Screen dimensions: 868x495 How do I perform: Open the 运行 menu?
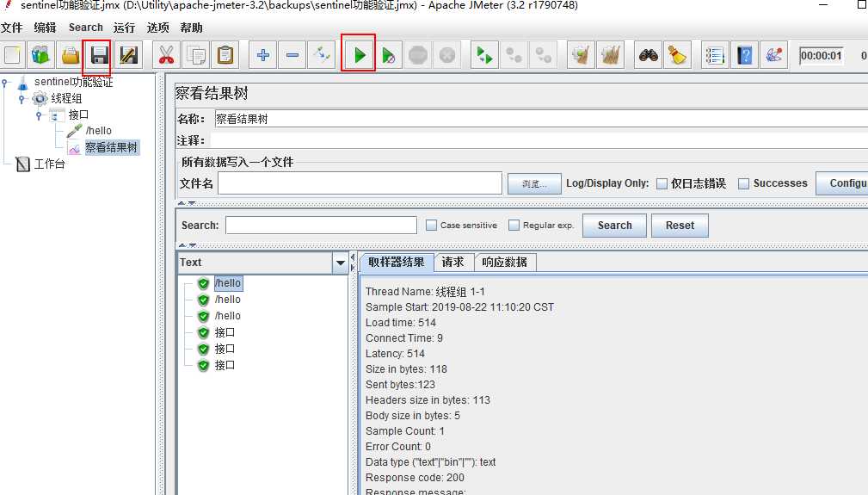[124, 28]
